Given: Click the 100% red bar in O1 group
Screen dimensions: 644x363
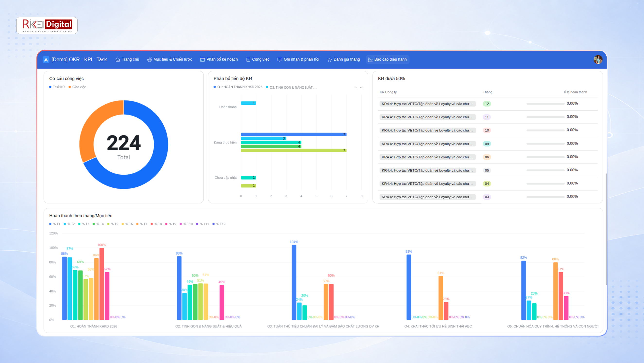Looking at the screenshot, I should click(102, 284).
